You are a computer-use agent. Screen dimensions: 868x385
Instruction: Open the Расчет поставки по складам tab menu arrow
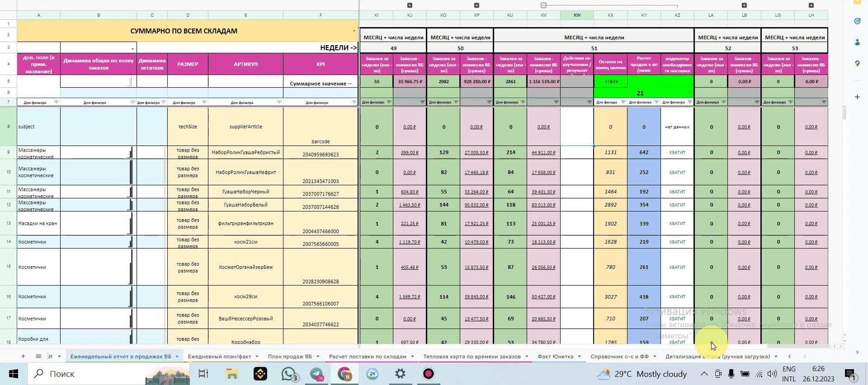[x=412, y=357]
